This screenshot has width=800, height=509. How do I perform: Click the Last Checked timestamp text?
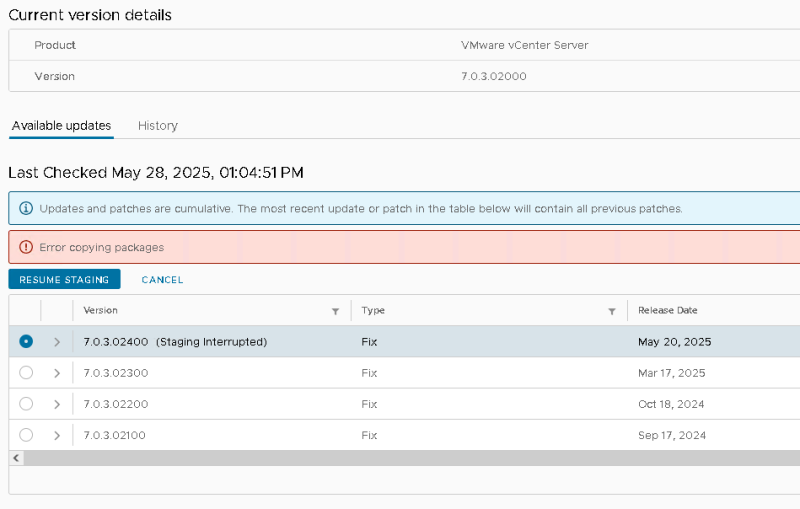[156, 172]
